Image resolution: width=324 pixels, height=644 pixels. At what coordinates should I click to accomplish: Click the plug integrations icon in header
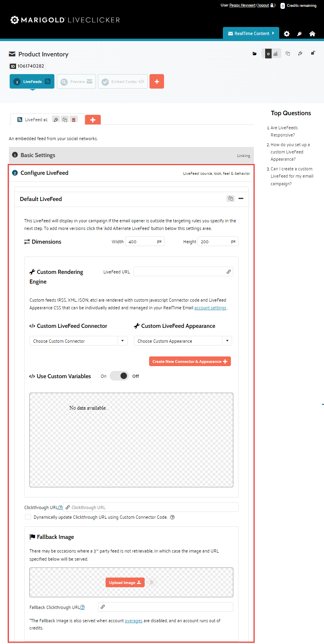(299, 34)
